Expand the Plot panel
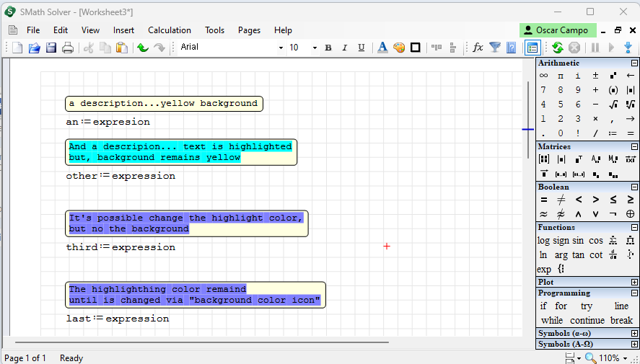 click(634, 282)
